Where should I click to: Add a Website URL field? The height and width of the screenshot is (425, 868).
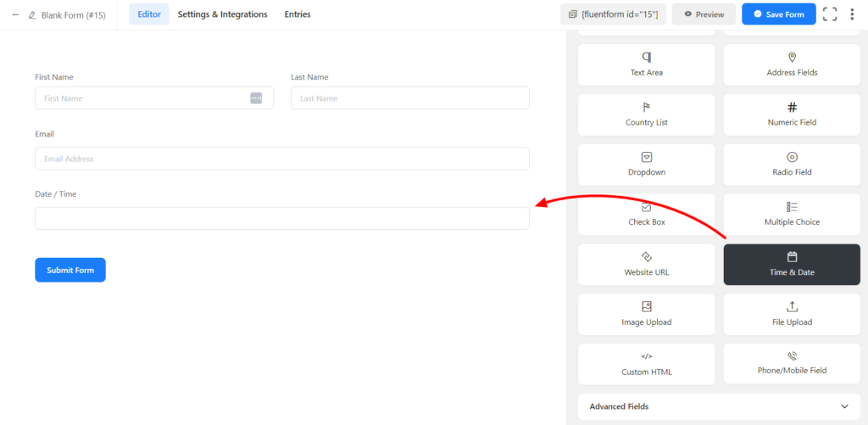647,265
